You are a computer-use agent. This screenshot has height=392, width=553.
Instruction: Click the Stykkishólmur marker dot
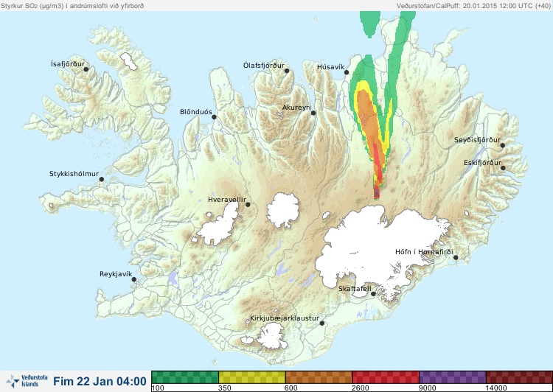click(x=102, y=179)
